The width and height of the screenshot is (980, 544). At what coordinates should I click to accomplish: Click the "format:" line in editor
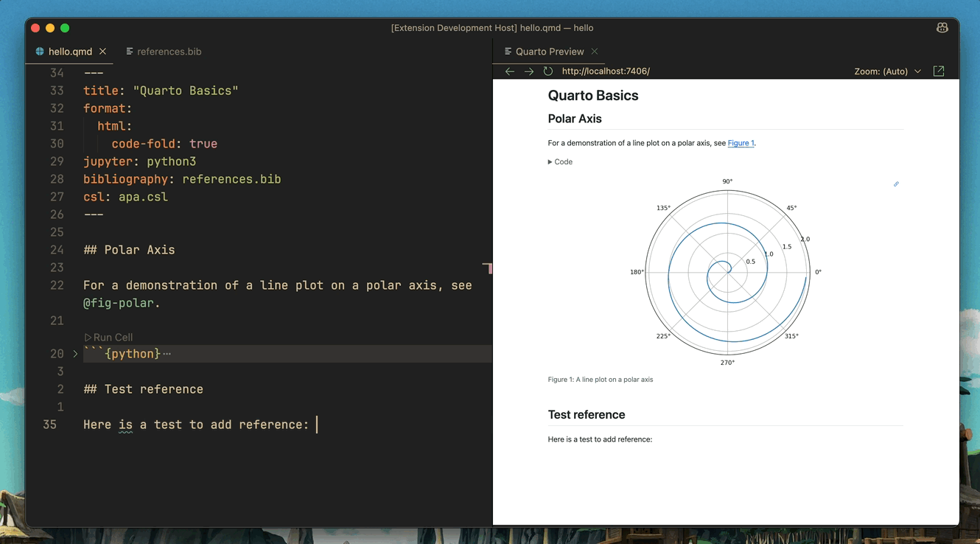(x=108, y=108)
